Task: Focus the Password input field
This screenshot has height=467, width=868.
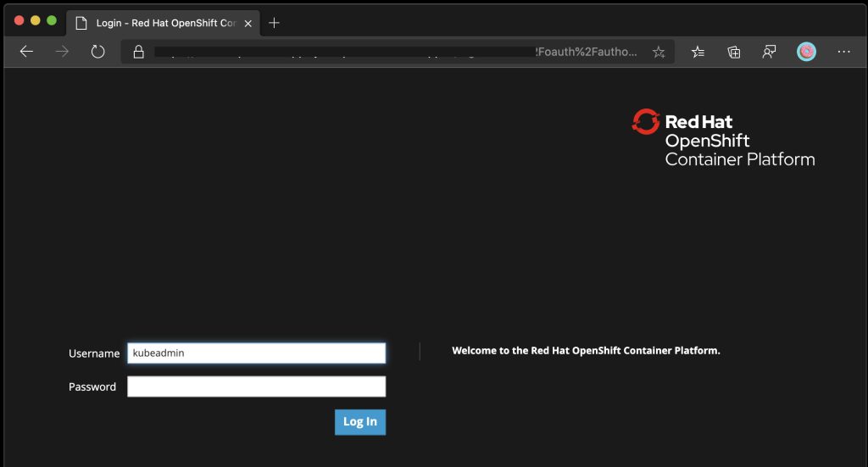Action: (x=256, y=386)
